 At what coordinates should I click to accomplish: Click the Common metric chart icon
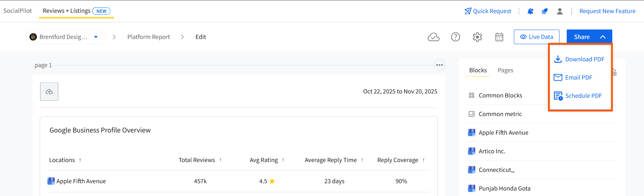472,114
